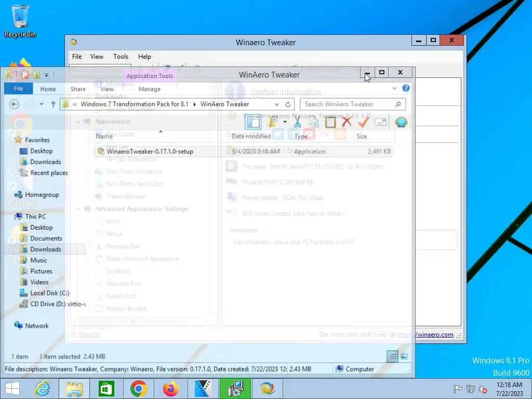Open Recycle Bin on the desktop

[20, 21]
